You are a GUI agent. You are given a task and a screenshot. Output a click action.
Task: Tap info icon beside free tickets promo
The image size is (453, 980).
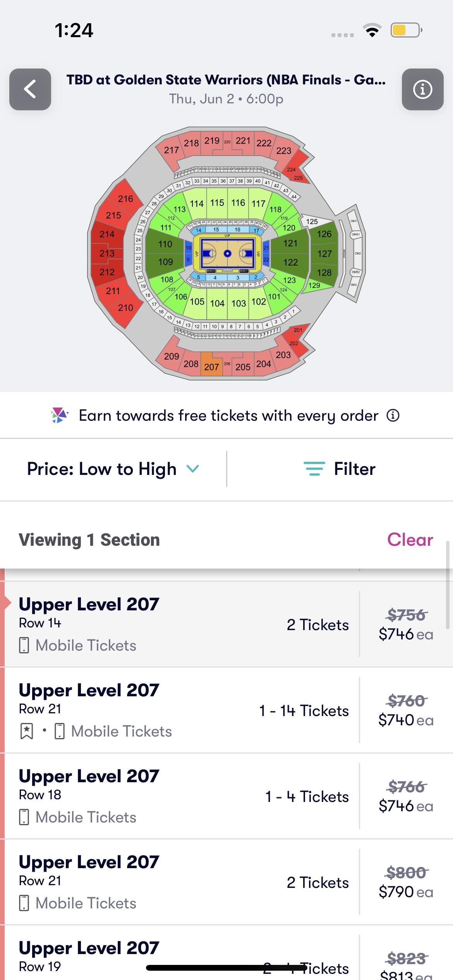(393, 415)
